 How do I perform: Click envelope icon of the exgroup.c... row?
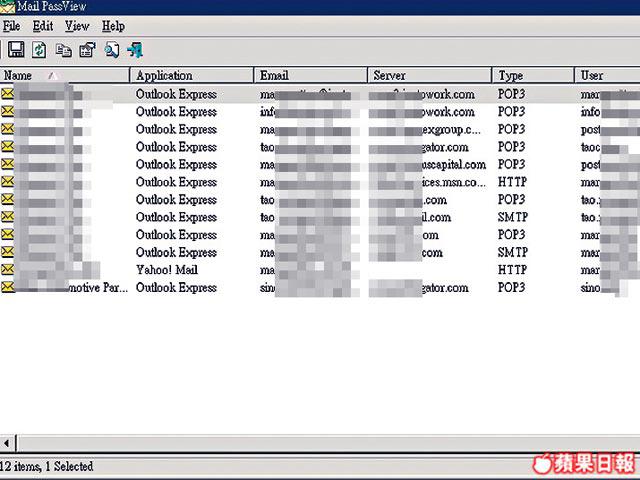click(x=7, y=129)
